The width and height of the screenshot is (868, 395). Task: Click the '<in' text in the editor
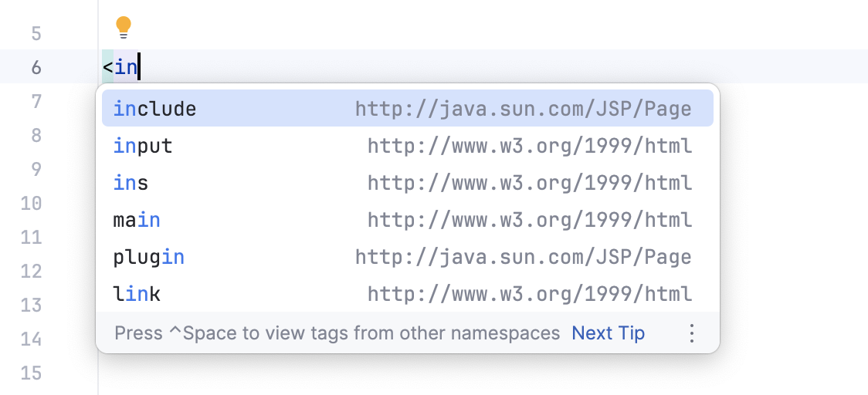120,67
